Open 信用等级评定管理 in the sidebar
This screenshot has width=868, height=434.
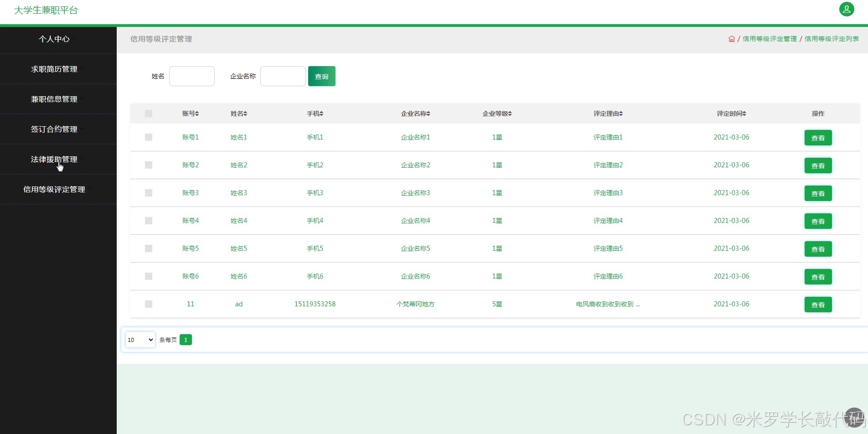click(54, 190)
